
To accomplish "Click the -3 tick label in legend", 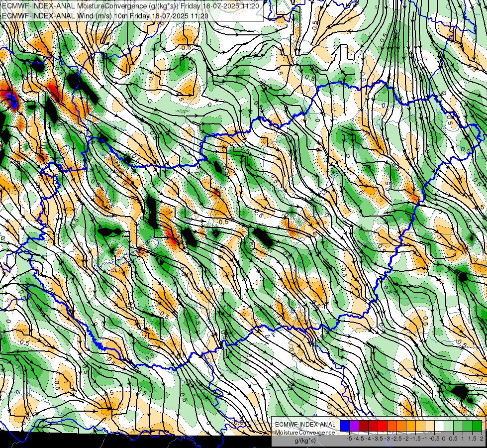I will (387, 439).
